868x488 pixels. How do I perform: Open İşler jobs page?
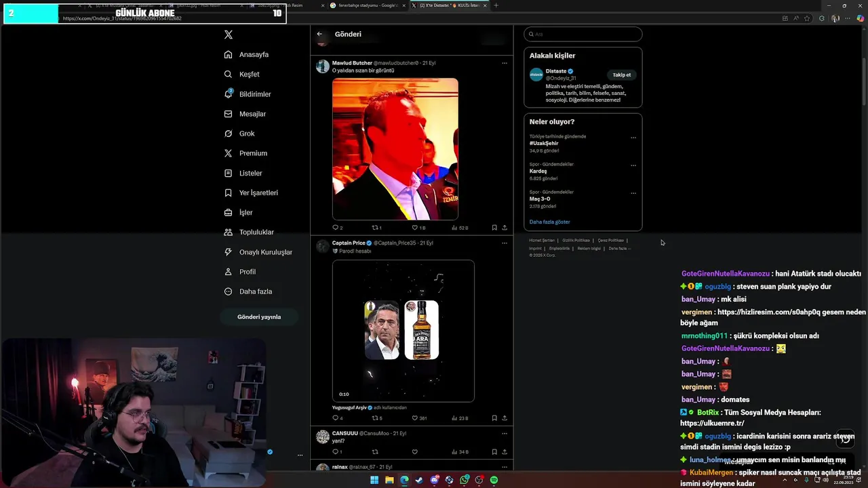tap(238, 212)
